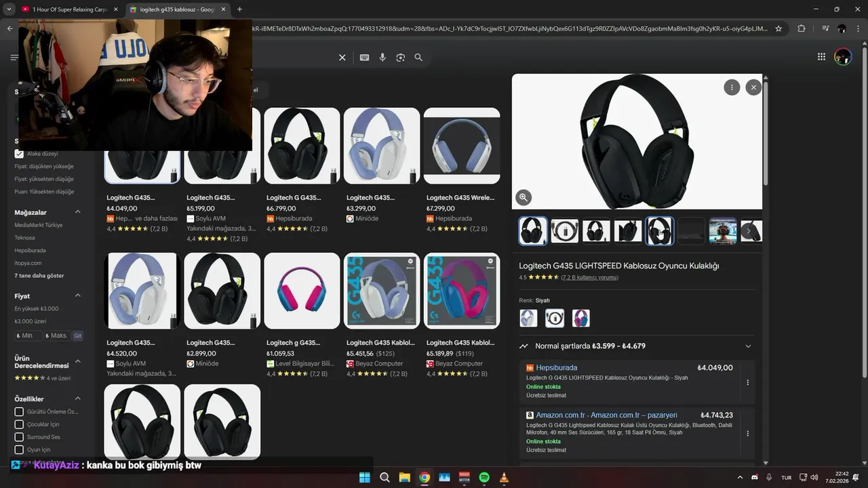Open File Explorer from the taskbar
Image resolution: width=868 pixels, height=488 pixels.
(404, 477)
